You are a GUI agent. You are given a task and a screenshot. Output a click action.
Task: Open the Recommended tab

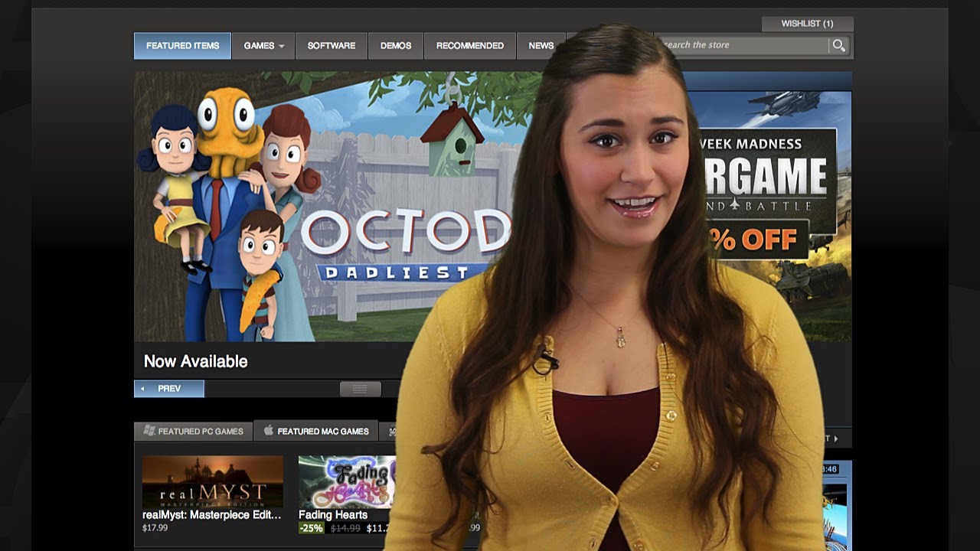[470, 46]
